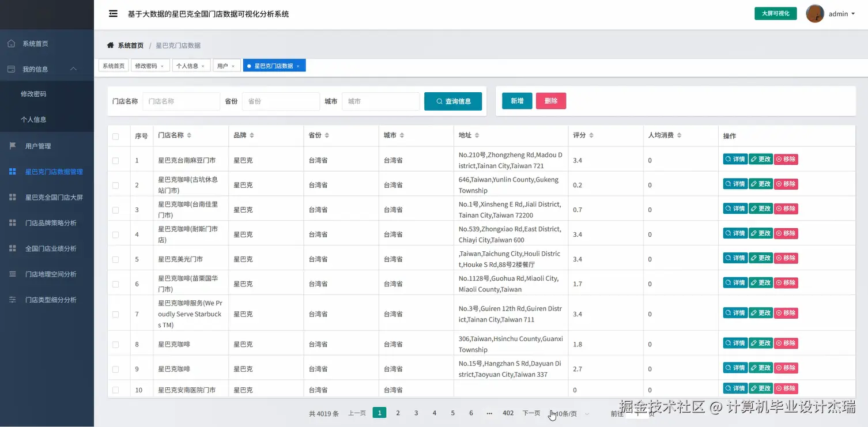
Task: Click 移除 for row 8
Action: (x=786, y=343)
